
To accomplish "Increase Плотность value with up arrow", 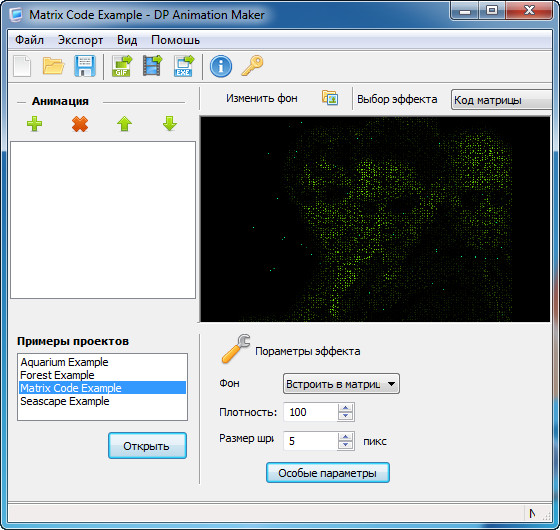I will pyautogui.click(x=345, y=408).
